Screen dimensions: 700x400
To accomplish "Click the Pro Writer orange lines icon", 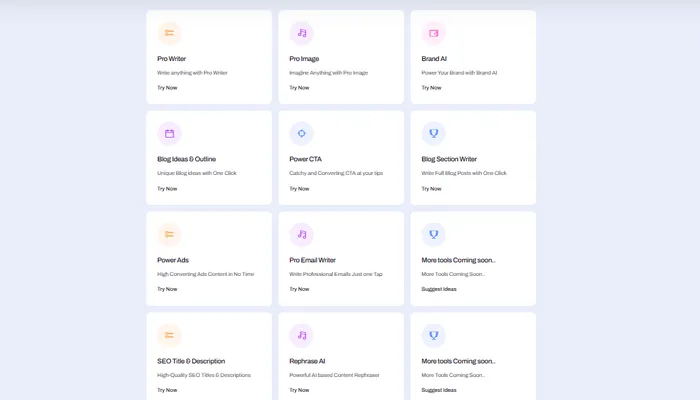I will 169,33.
